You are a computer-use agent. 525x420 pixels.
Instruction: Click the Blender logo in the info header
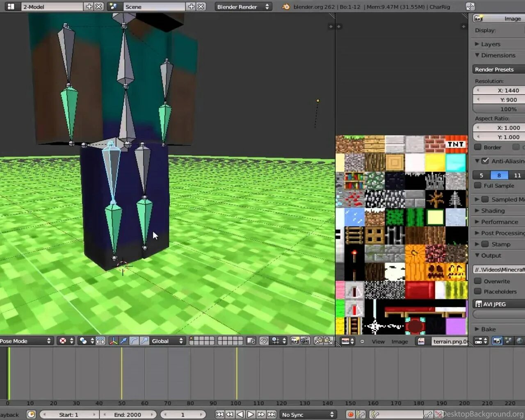(x=286, y=7)
